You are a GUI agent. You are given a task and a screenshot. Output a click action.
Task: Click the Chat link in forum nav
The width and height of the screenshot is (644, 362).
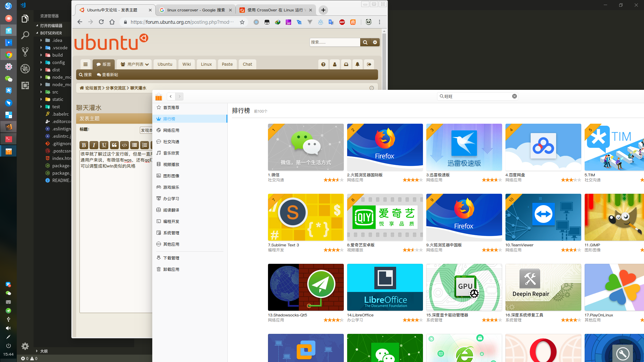(x=248, y=64)
